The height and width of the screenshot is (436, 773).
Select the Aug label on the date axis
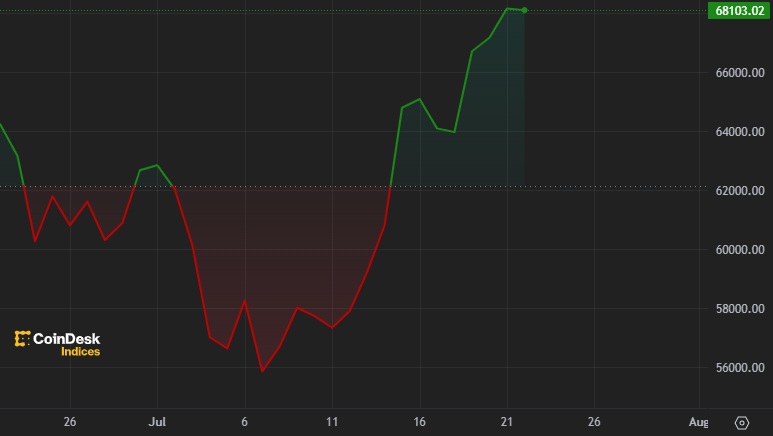tap(699, 422)
